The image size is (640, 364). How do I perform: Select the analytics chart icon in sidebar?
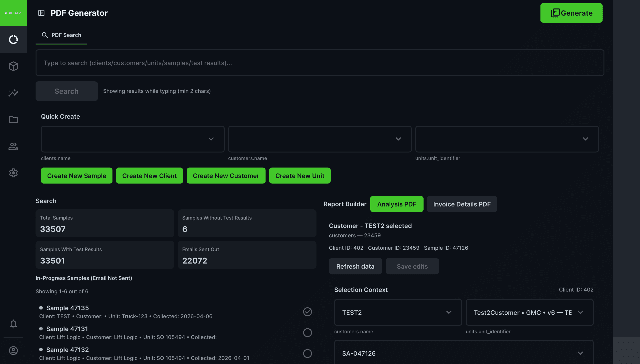click(13, 93)
